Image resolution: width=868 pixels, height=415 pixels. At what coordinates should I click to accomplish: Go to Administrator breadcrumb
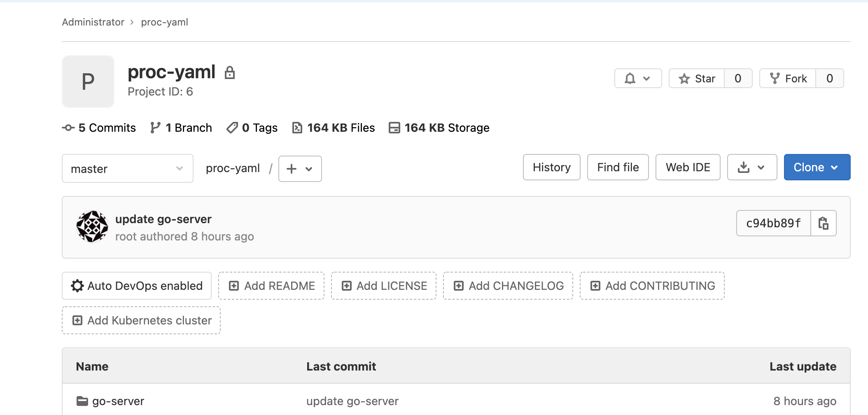[x=93, y=22]
